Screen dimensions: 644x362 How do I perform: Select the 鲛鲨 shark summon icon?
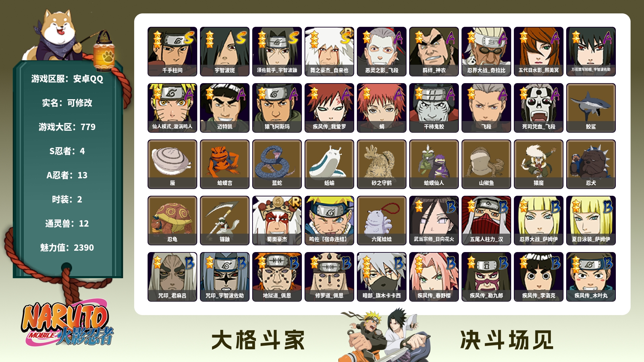591,108
